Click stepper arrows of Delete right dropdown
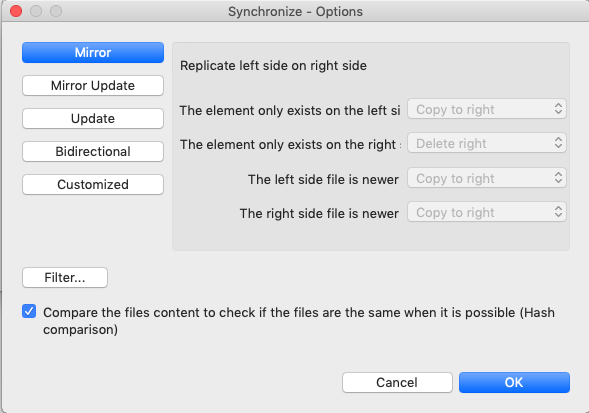589x413 pixels. (x=558, y=143)
